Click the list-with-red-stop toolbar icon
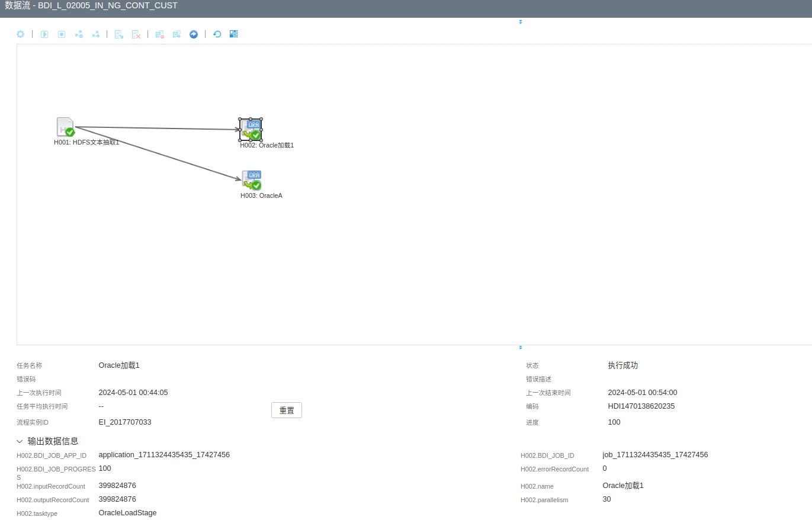Viewport: 812px width, 520px height. 160,34
